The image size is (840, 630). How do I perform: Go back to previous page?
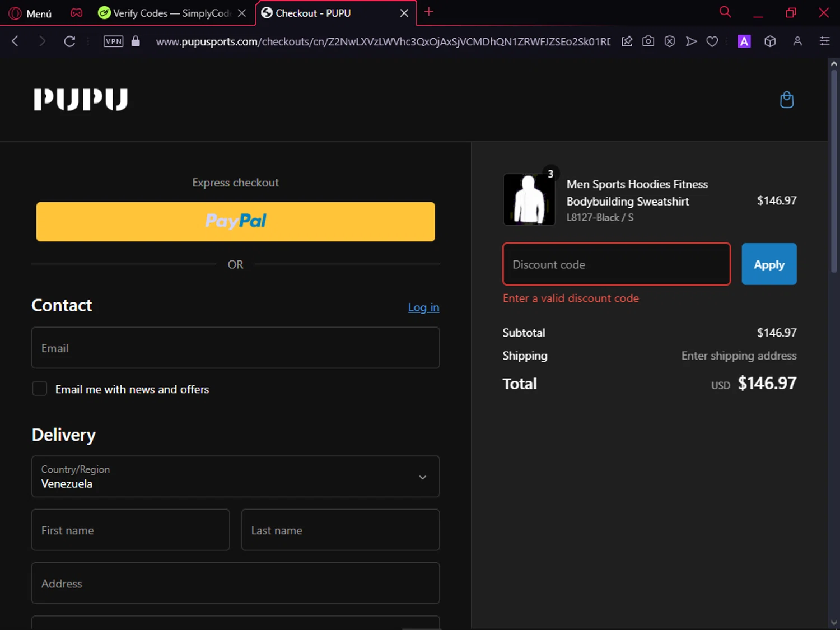pyautogui.click(x=15, y=41)
